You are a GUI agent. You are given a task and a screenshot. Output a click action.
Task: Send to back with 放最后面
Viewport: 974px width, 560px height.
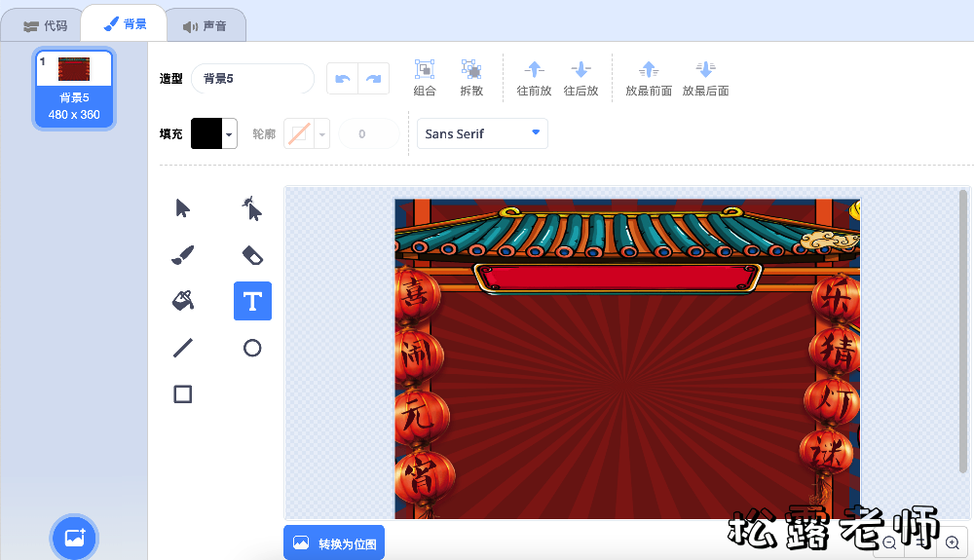[705, 78]
